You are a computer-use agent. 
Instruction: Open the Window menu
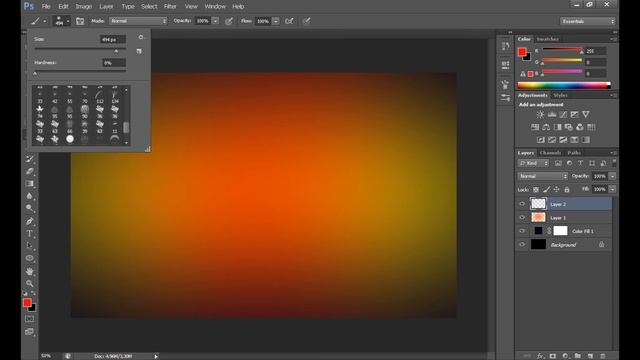215,7
